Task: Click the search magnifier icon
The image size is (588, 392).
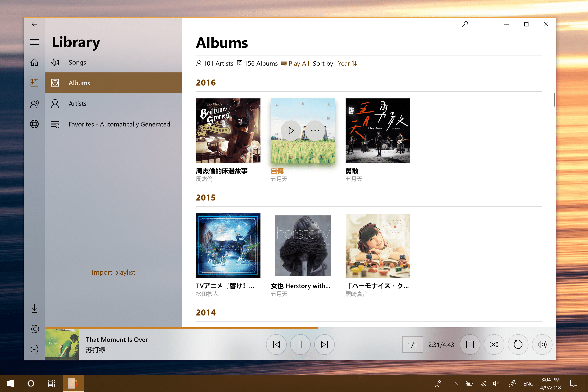Action: (465, 24)
